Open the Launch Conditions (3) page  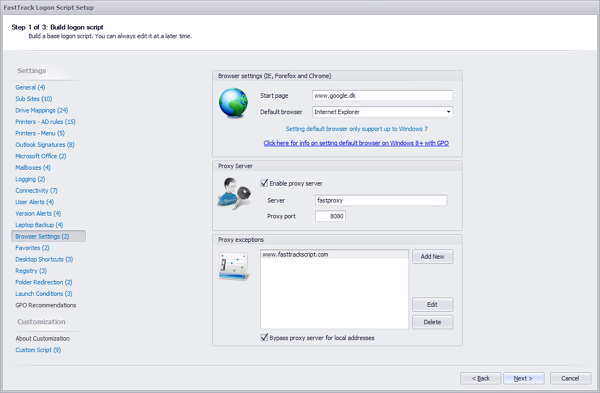pos(44,294)
